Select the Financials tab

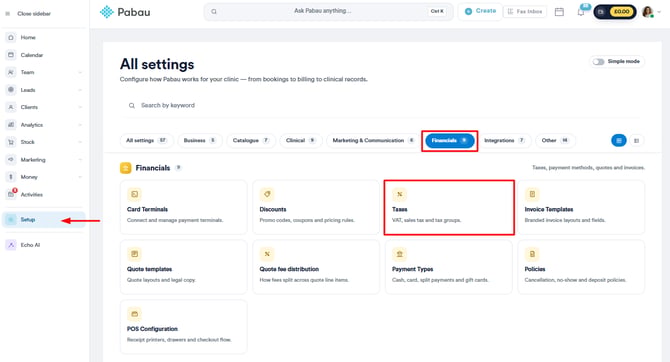click(450, 141)
